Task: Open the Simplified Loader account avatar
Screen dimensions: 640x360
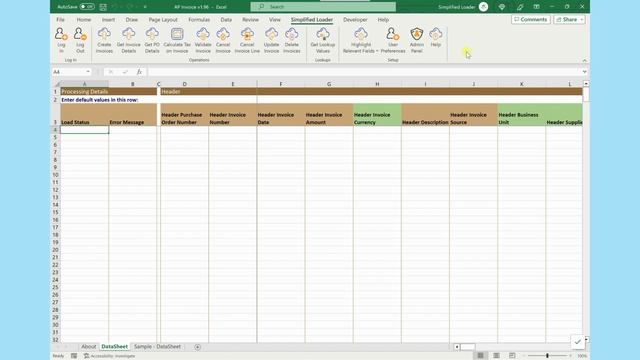Action: pos(483,7)
